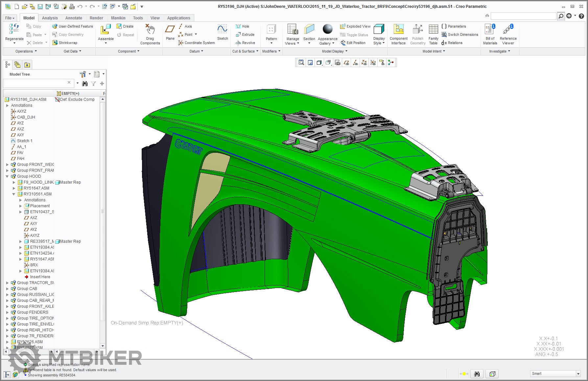Collapse the Group HOOD tree node
588x381 pixels.
click(x=7, y=176)
